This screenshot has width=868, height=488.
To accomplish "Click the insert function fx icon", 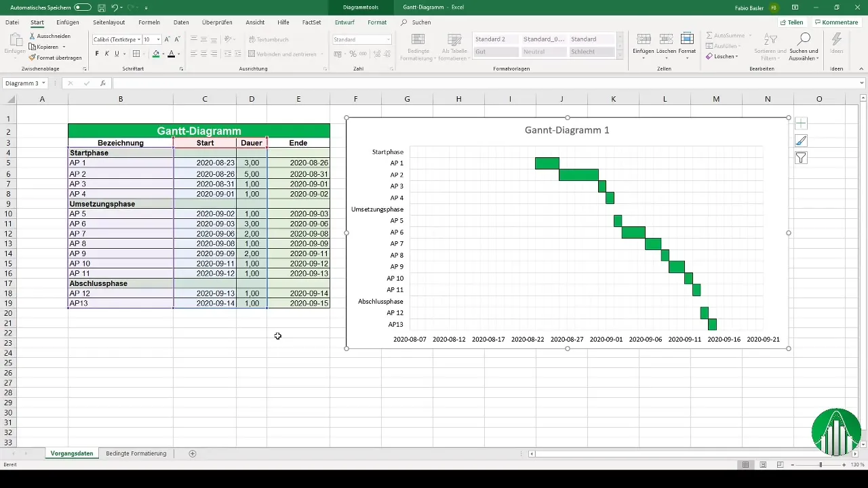I will point(102,83).
